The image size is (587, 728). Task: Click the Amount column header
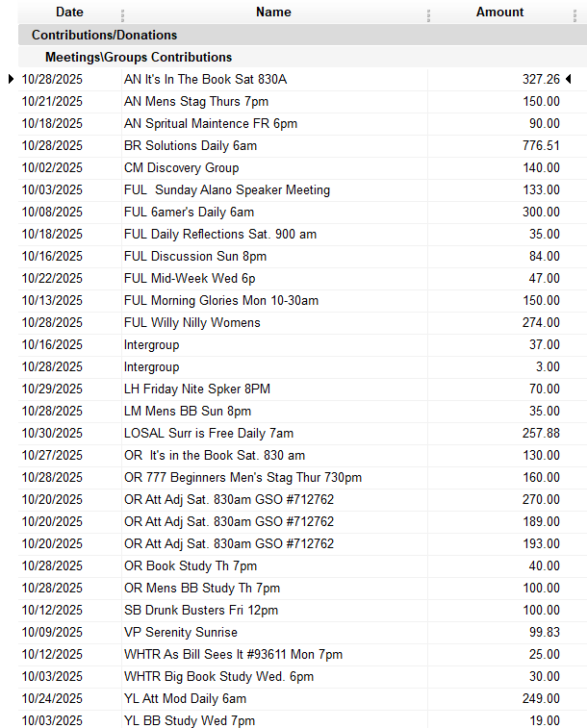click(x=499, y=13)
